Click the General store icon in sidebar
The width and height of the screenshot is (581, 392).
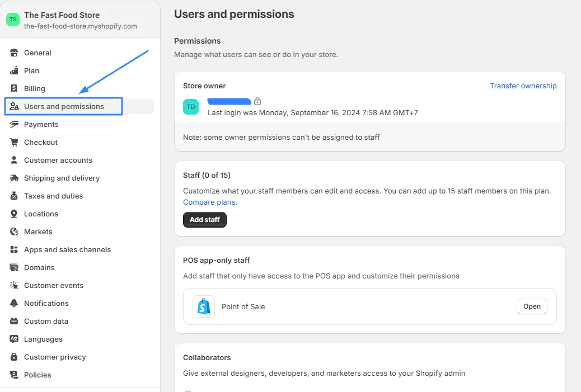click(x=14, y=53)
